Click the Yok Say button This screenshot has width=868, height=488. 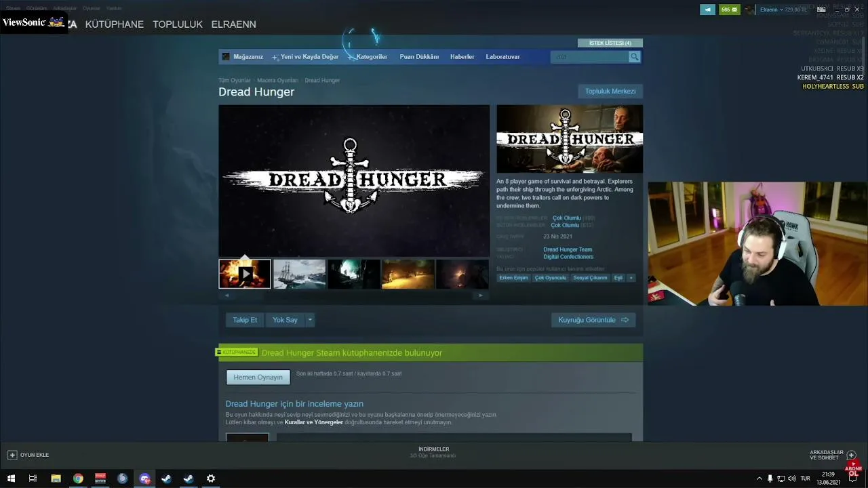click(285, 320)
